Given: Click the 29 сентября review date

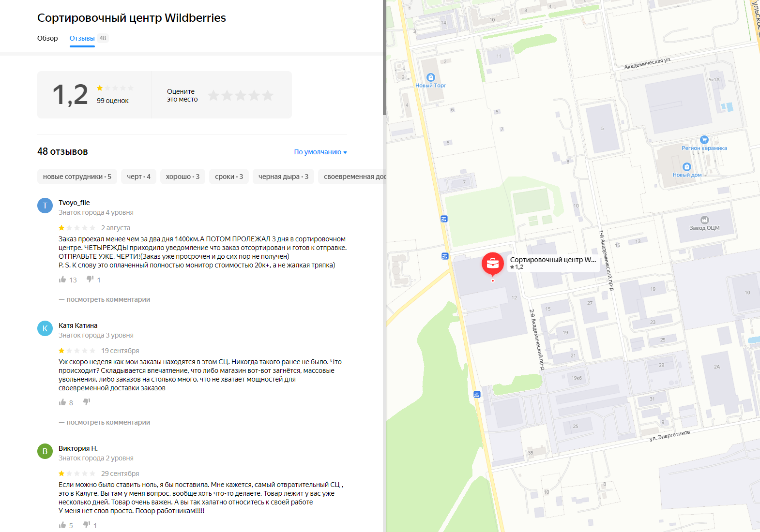Looking at the screenshot, I should click(120, 473).
